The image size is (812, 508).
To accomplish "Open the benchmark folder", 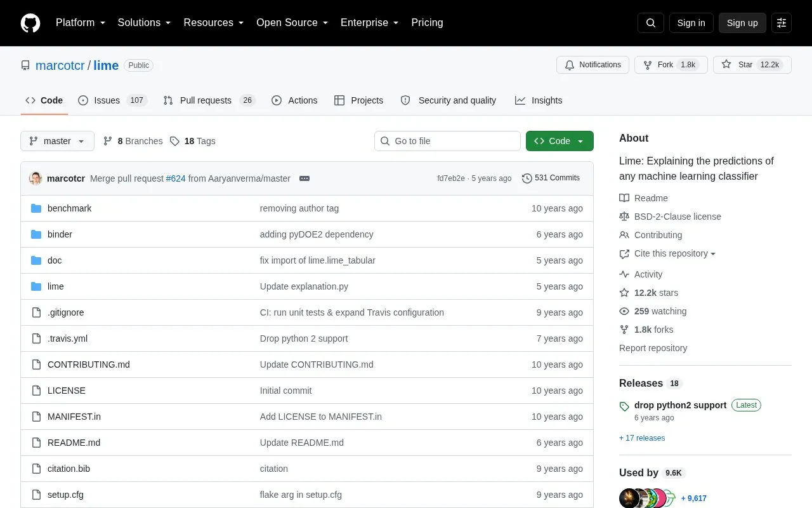I will [x=70, y=208].
